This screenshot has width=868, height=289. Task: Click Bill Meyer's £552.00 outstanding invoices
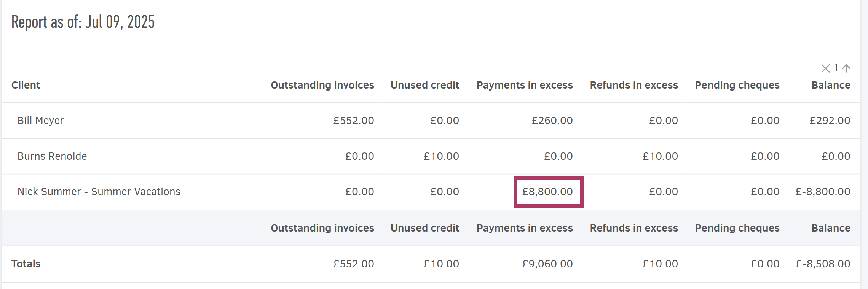click(x=353, y=121)
